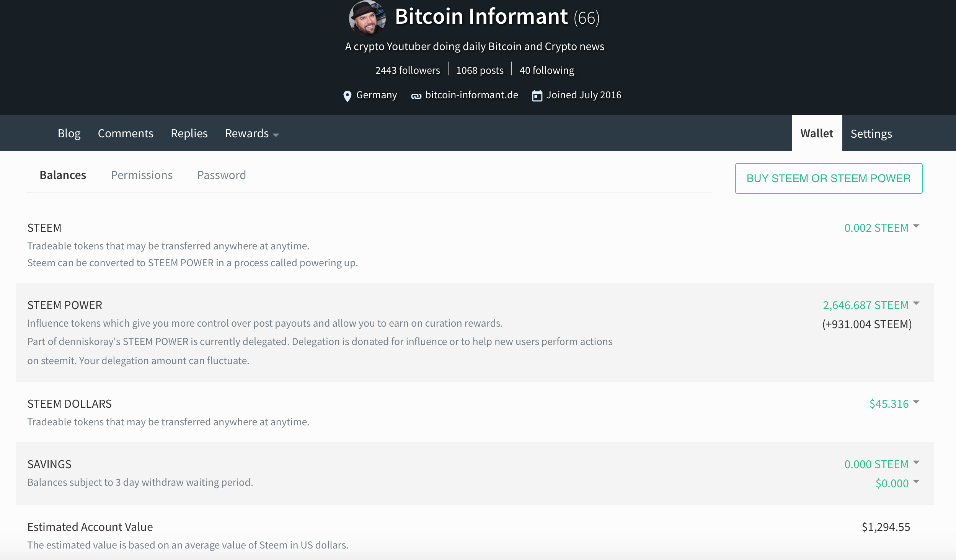The width and height of the screenshot is (956, 560).
Task: Click the 2443 followers count
Action: coord(407,70)
